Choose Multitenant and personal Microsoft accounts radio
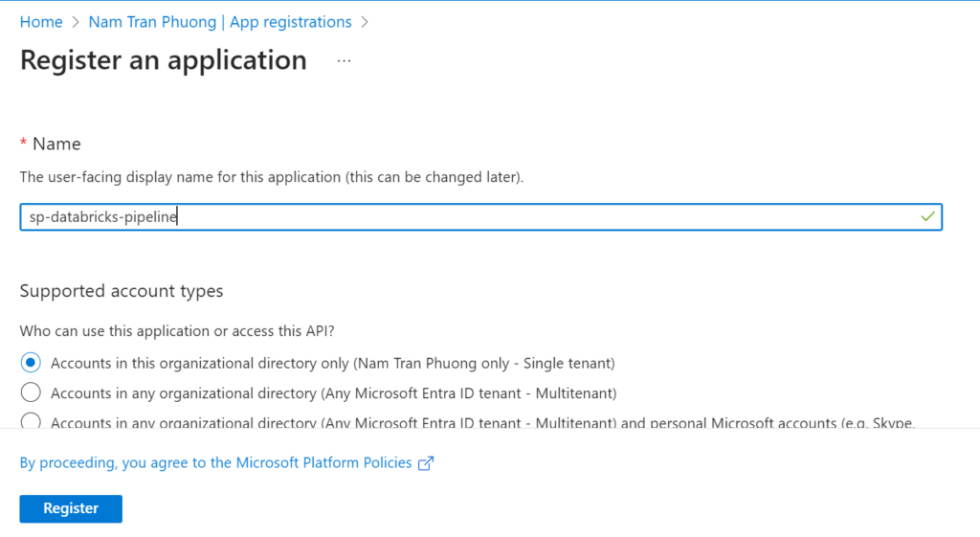Image resolution: width=980 pixels, height=537 pixels. 31,421
